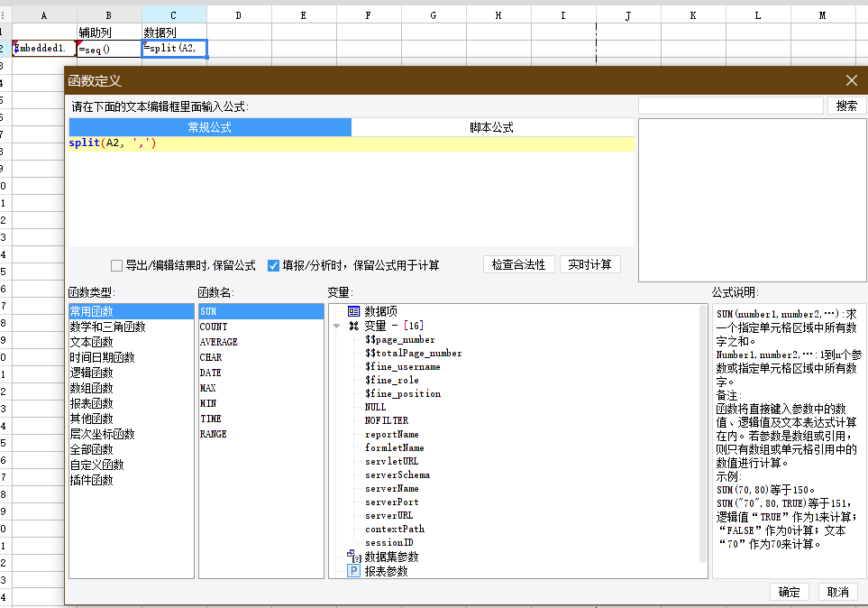Select the reportName variable
The width and height of the screenshot is (868, 608).
point(392,434)
